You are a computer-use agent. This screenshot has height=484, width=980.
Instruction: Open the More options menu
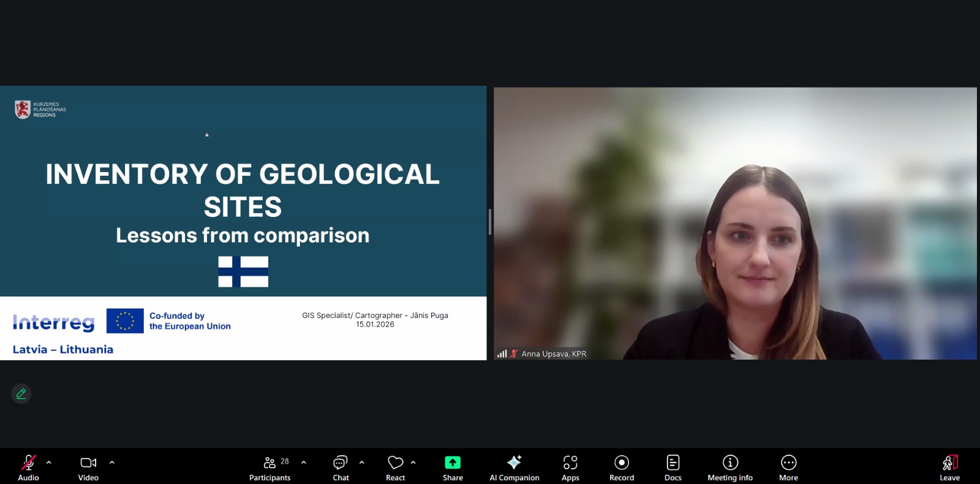coord(788,467)
